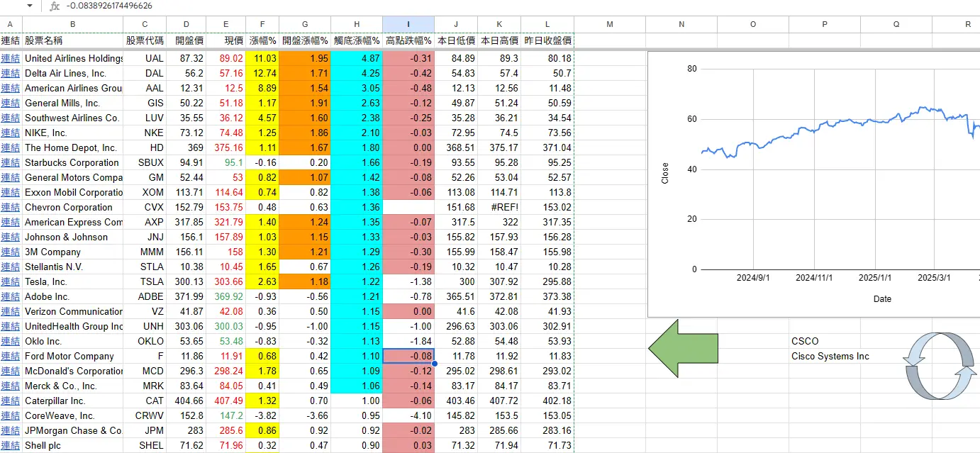Image resolution: width=980 pixels, height=453 pixels.
Task: Click the 昨日收盤價 header cell
Action: click(547, 40)
